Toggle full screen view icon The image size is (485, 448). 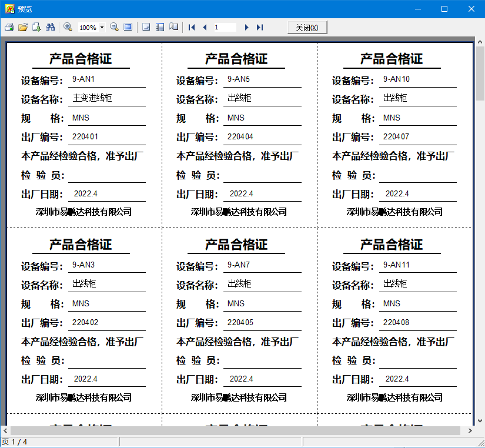pos(128,27)
